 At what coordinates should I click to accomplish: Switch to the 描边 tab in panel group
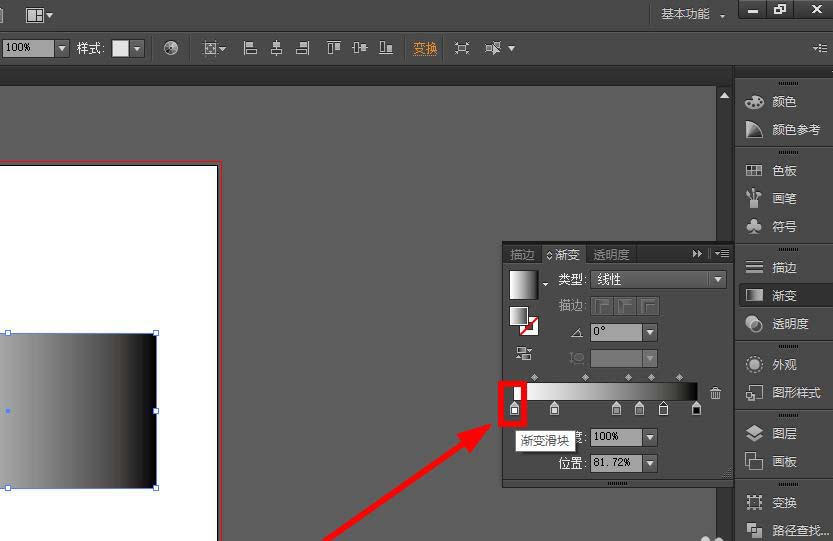click(x=522, y=255)
